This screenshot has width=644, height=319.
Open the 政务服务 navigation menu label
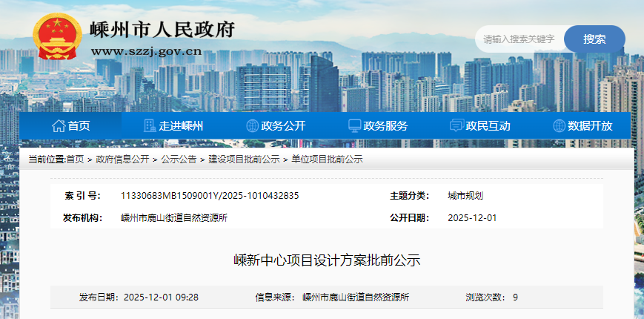[385, 126]
